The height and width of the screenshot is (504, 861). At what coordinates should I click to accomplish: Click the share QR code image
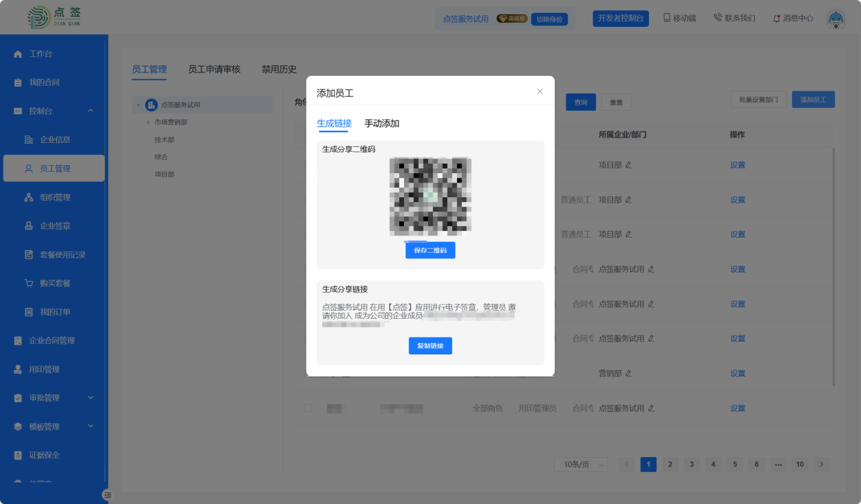[x=430, y=196]
